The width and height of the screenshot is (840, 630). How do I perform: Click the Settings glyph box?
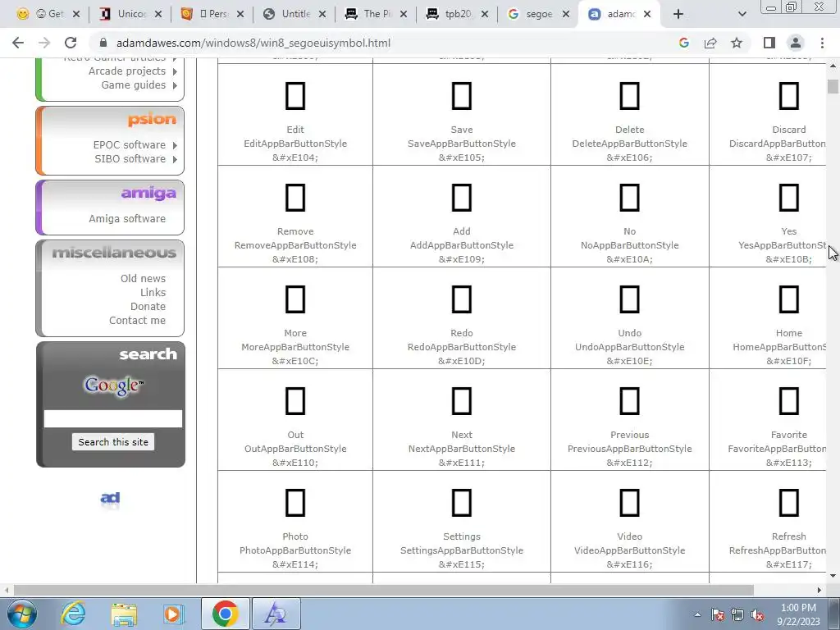pyautogui.click(x=461, y=503)
